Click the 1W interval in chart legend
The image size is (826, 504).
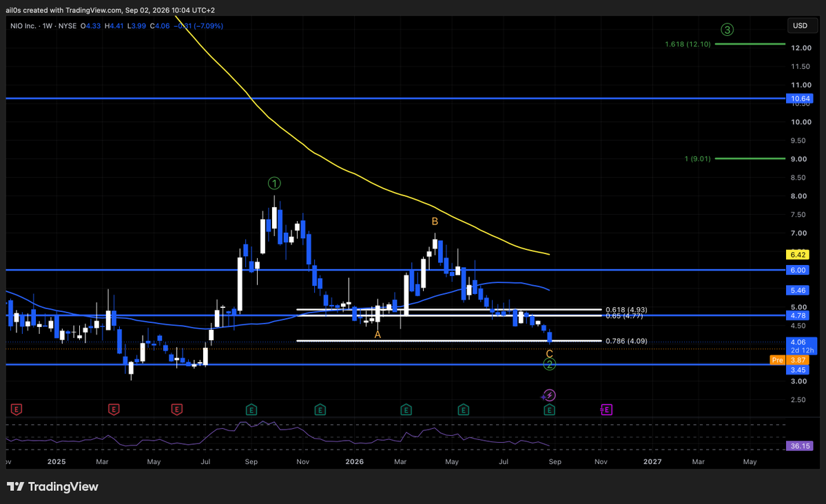tap(48, 25)
